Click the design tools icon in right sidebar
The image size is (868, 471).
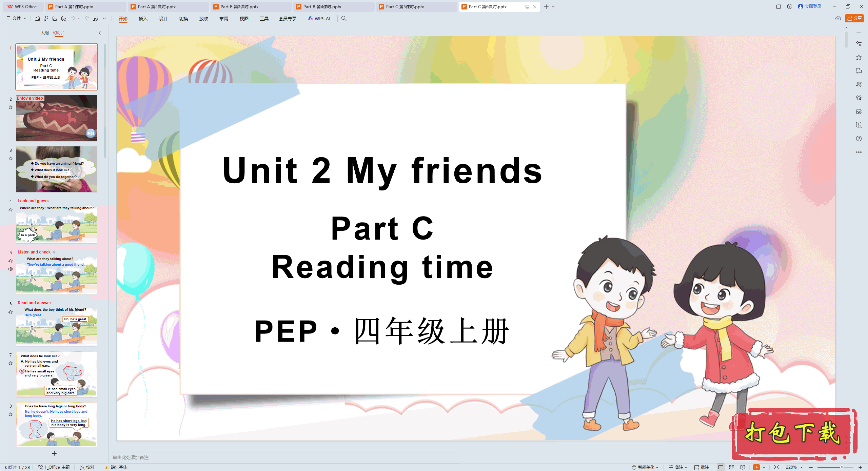tap(859, 84)
